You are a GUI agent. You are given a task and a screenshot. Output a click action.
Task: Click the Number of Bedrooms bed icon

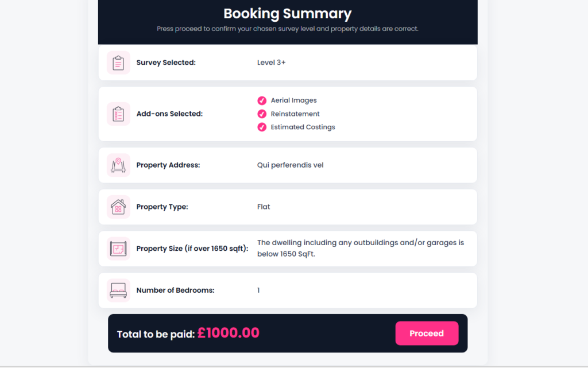[x=118, y=290]
